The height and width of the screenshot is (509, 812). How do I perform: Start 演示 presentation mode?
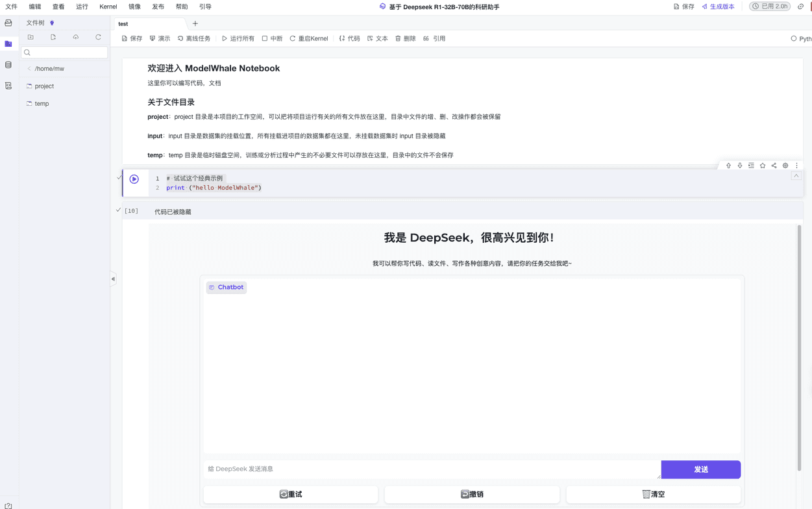160,38
